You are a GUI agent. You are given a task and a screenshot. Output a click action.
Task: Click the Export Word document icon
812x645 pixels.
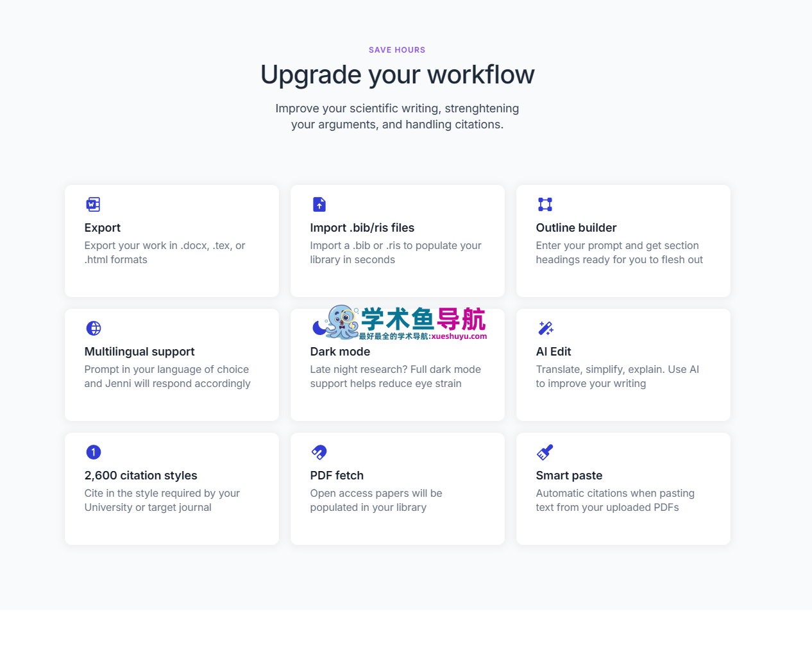pyautogui.click(x=93, y=205)
